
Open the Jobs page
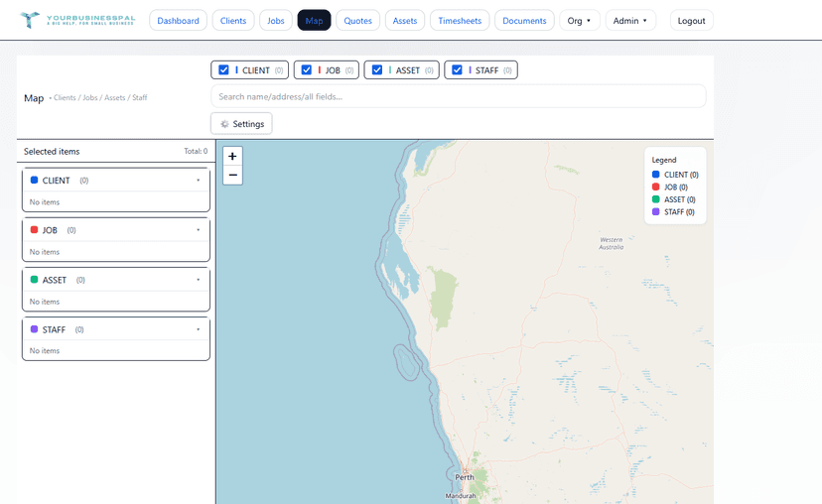(276, 21)
